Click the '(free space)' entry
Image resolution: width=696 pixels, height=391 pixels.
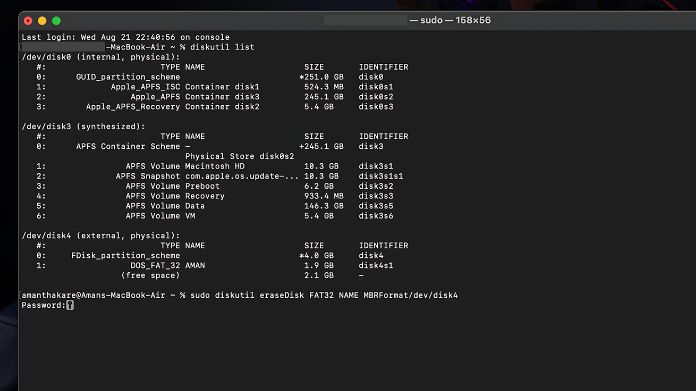click(150, 276)
